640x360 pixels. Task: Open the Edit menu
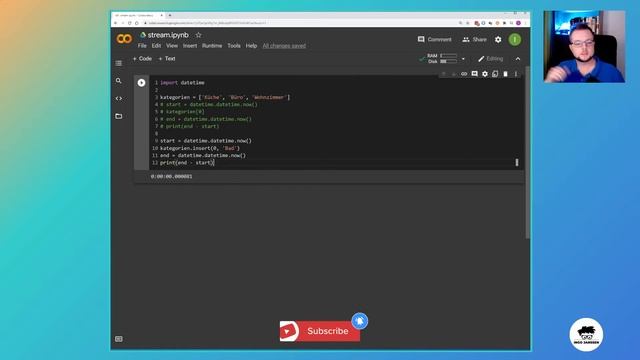(x=156, y=46)
